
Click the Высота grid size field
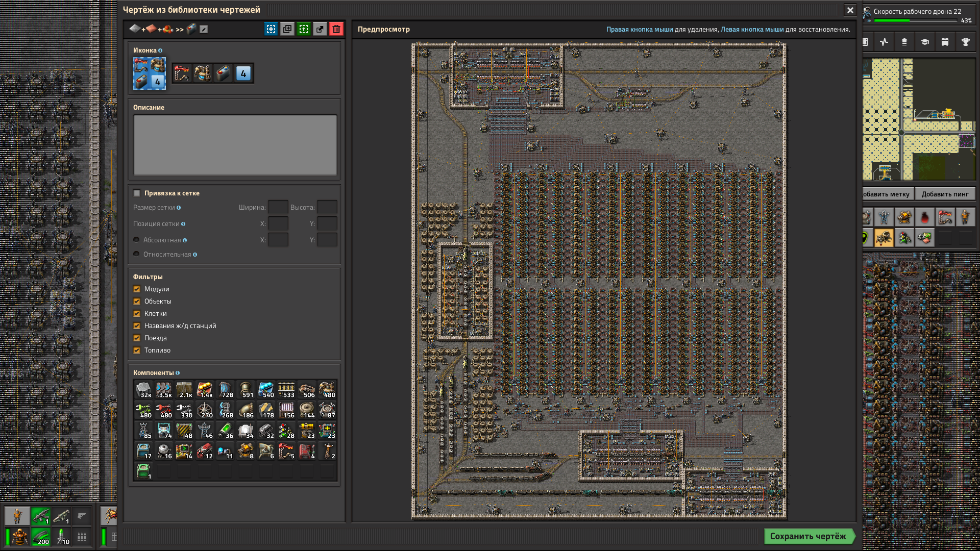click(327, 208)
